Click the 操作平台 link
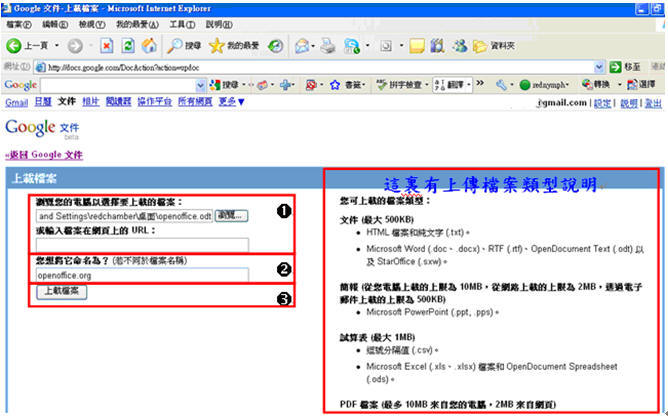The width and height of the screenshot is (668, 417). point(154,102)
